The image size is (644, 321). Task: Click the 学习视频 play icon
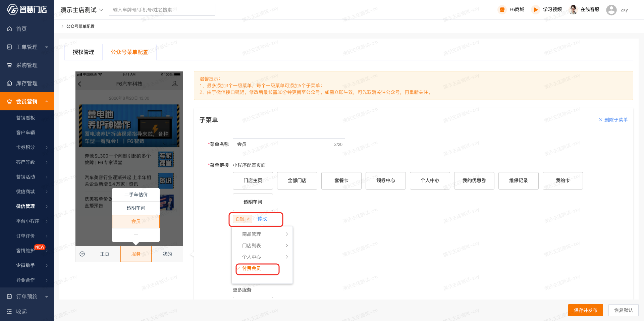pos(536,10)
